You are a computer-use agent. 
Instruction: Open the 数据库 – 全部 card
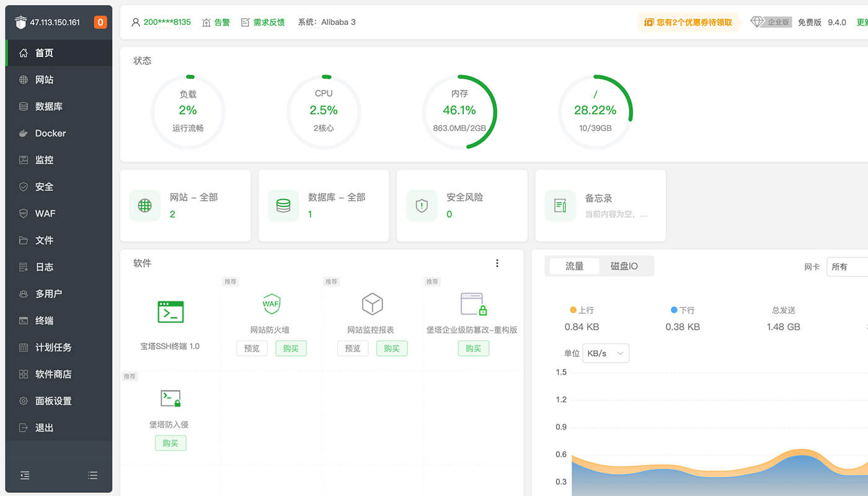[x=324, y=205]
